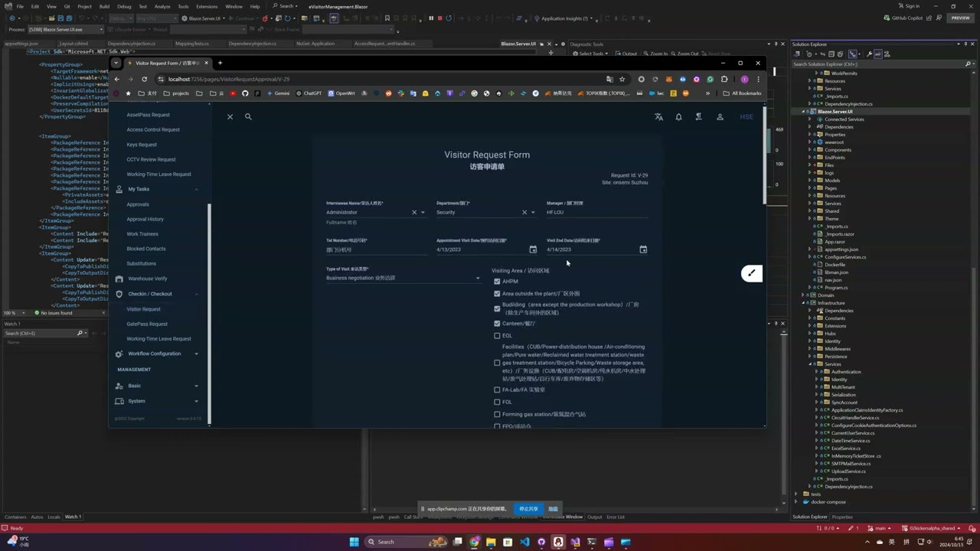Open the notifications bell in app header
The height and width of the screenshot is (551, 980).
click(678, 117)
